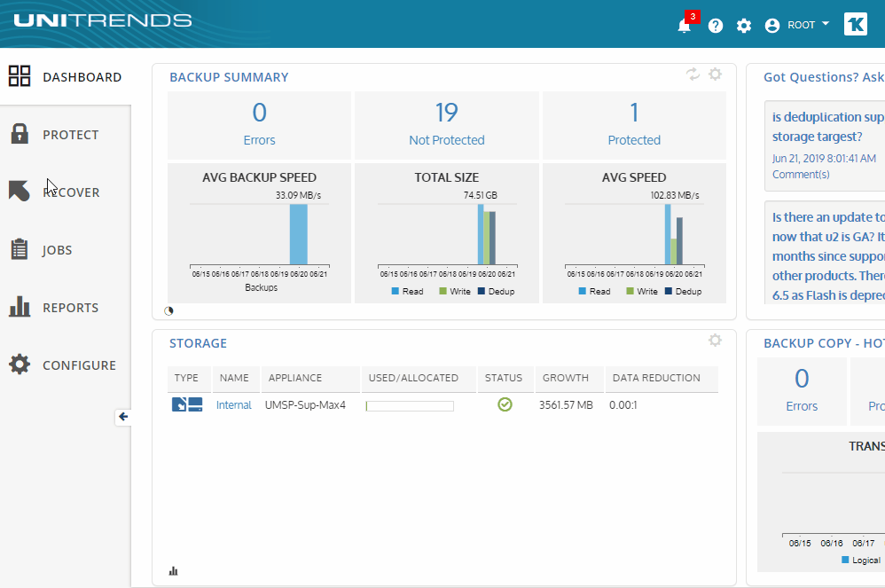Open the deduplication question community post
885x588 pixels.
click(828, 127)
